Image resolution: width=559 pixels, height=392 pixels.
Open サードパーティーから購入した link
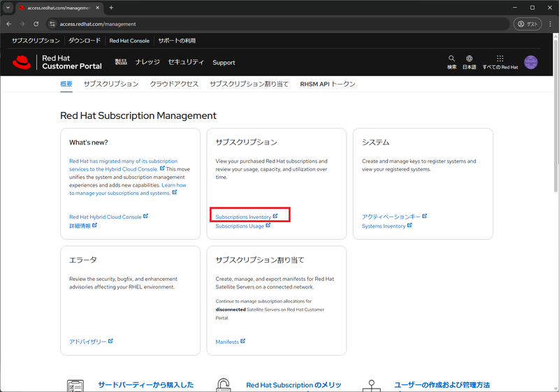(x=146, y=385)
